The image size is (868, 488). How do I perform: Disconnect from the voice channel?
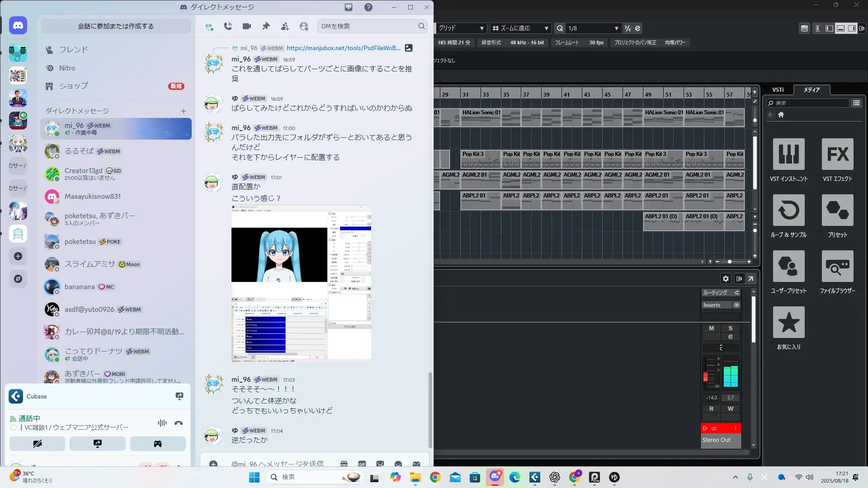[x=179, y=423]
